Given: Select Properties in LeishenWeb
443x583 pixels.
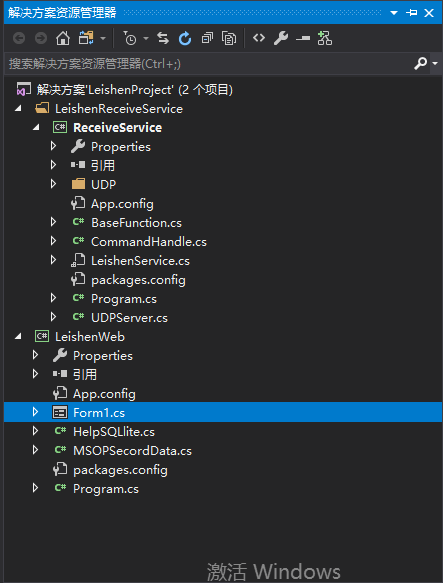Looking at the screenshot, I should click(x=103, y=356).
